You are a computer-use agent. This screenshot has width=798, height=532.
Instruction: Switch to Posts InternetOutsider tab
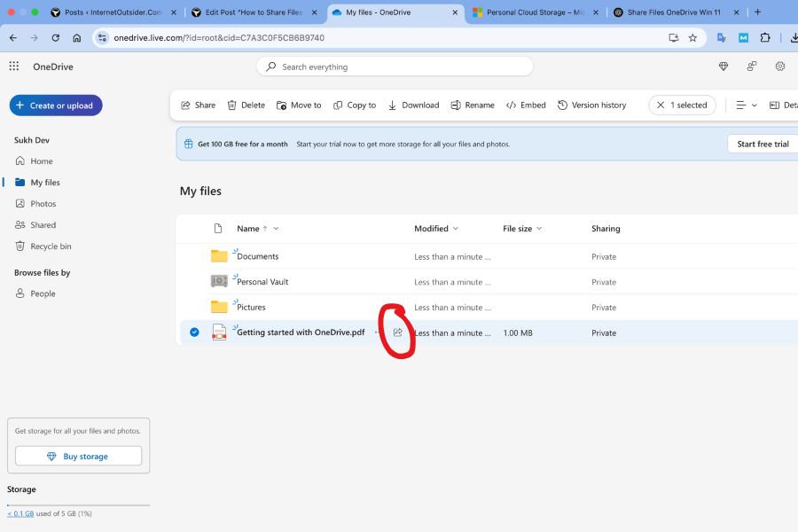(113, 12)
